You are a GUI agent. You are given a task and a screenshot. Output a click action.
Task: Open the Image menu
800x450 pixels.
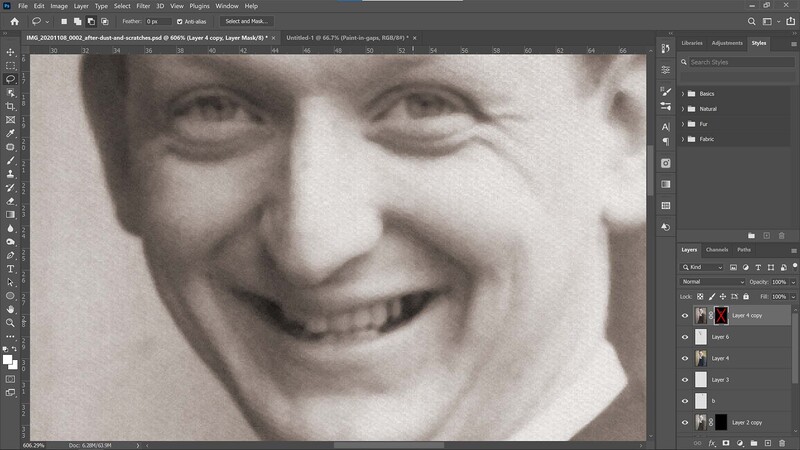coord(59,6)
